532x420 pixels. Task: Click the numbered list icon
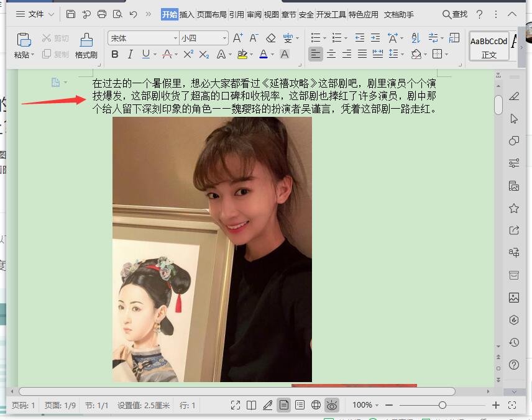tap(337, 38)
